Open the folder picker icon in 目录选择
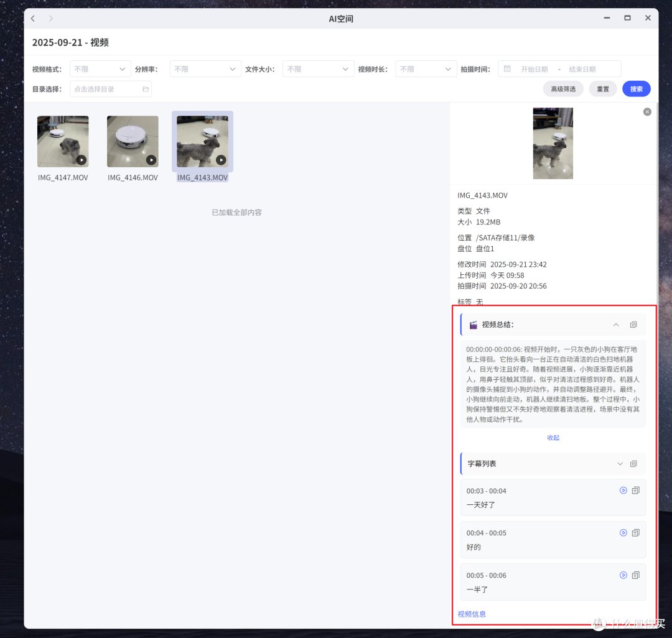 click(x=146, y=89)
